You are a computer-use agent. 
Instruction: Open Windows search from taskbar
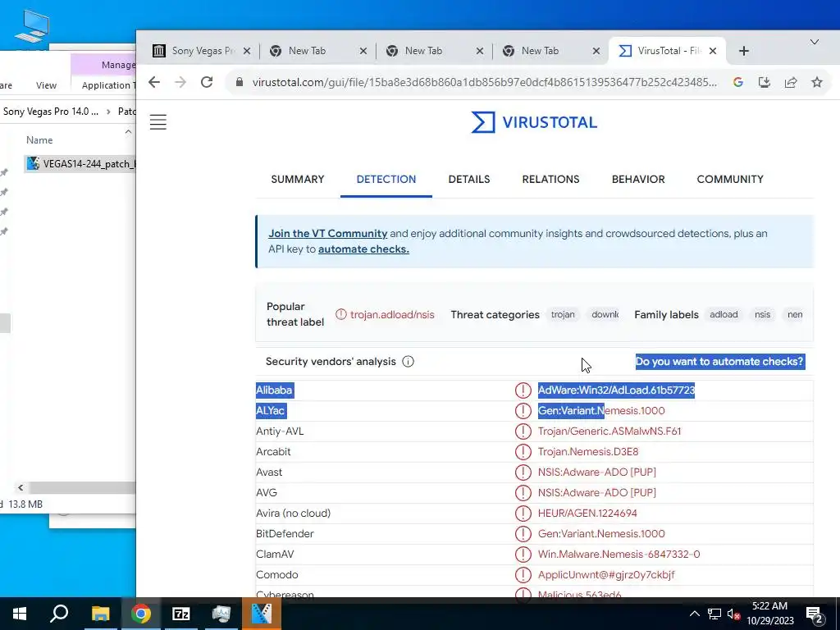click(x=59, y=614)
